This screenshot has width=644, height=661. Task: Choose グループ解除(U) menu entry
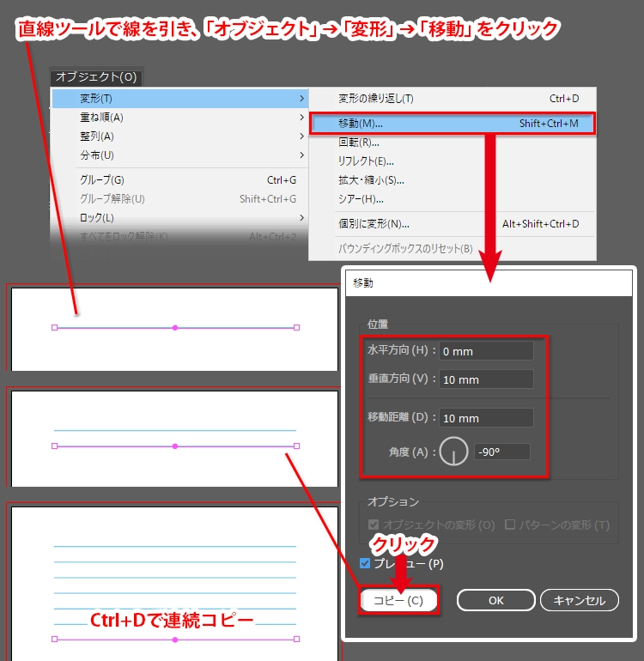click(180, 198)
